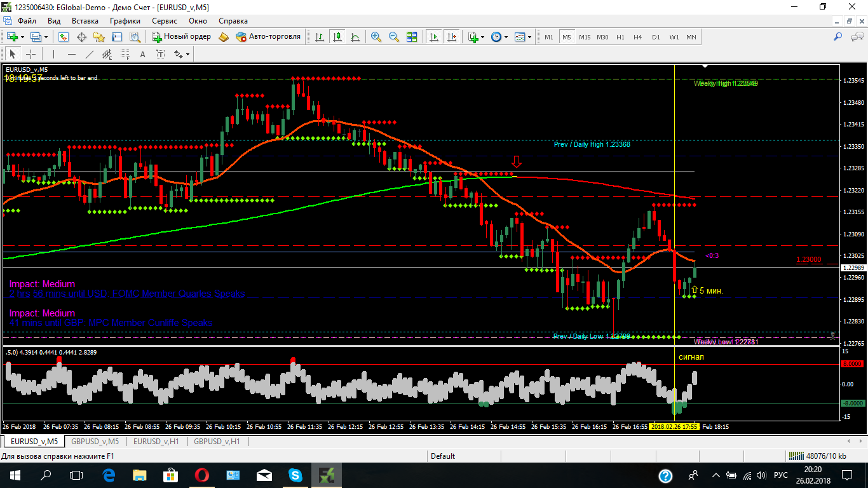Switch to the GBPUSD_v,M5 chart tab

pos(95,441)
